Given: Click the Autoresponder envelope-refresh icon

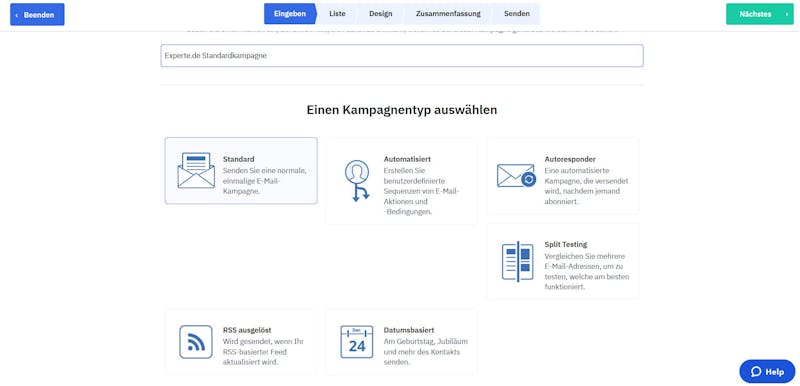Looking at the screenshot, I should pos(516,175).
